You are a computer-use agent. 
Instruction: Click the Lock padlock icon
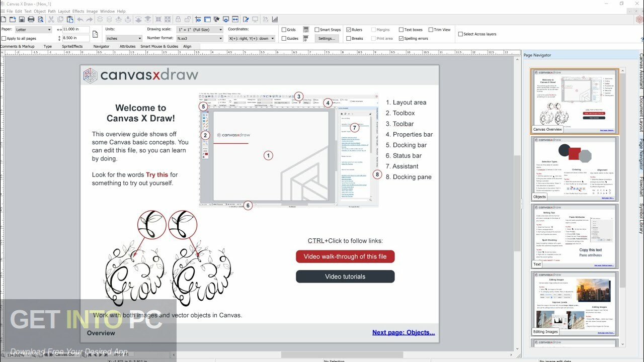178,20
